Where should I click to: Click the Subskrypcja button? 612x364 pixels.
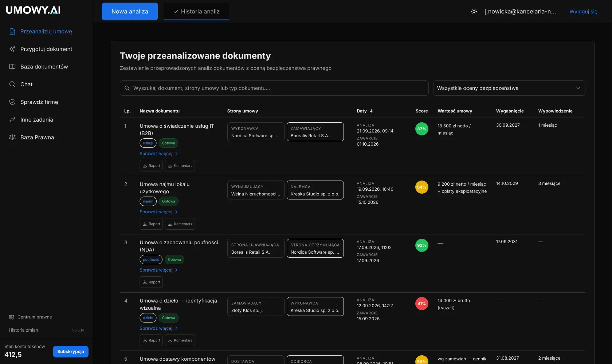click(x=71, y=352)
